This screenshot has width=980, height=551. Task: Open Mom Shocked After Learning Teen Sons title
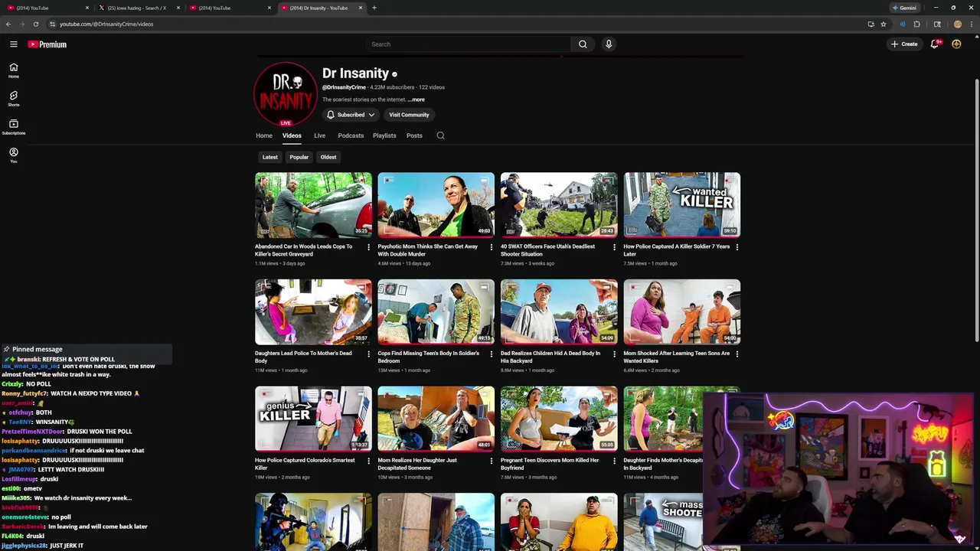point(677,357)
